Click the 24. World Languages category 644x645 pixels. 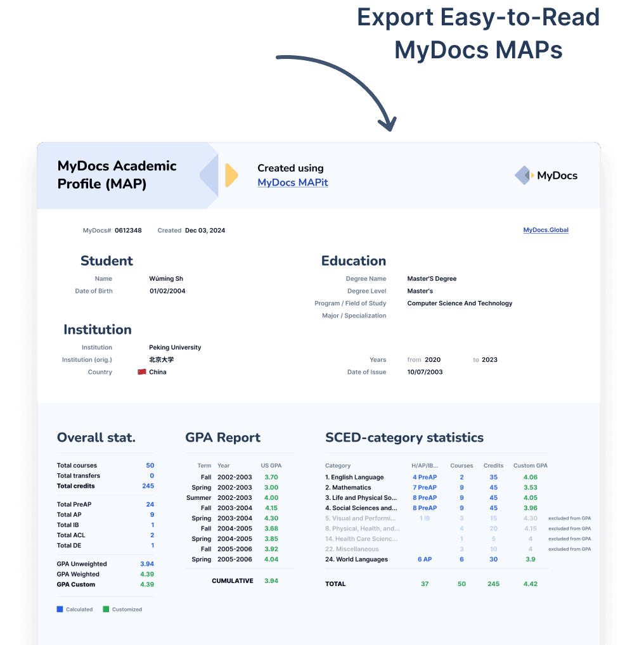(356, 559)
